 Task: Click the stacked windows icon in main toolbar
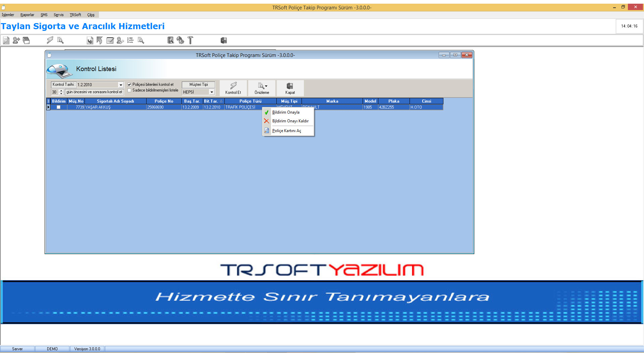[26, 41]
